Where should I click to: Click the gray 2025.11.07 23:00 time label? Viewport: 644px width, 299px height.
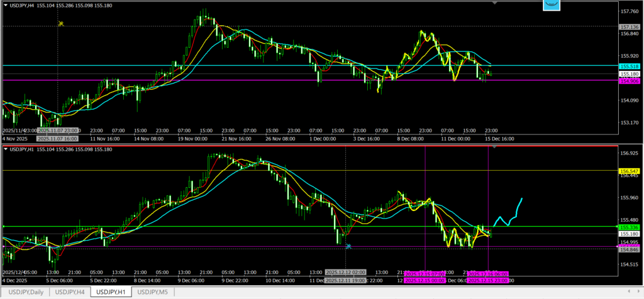coord(58,131)
